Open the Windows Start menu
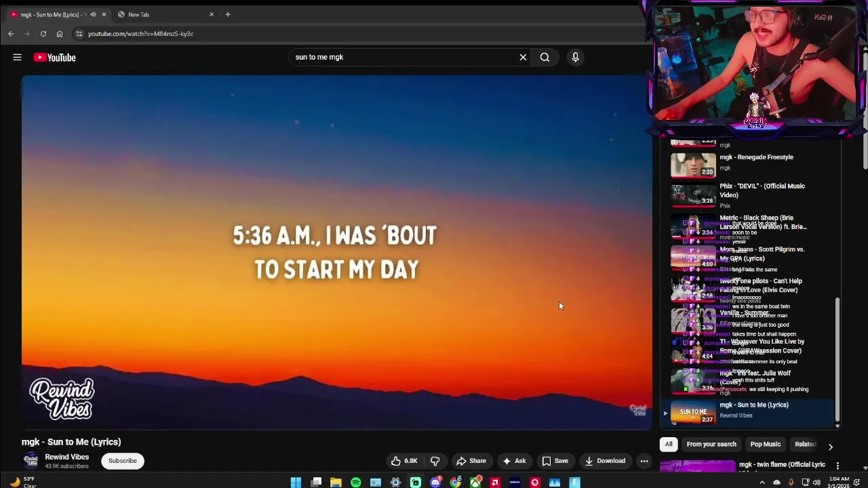Image resolution: width=868 pixels, height=488 pixels. click(x=296, y=483)
